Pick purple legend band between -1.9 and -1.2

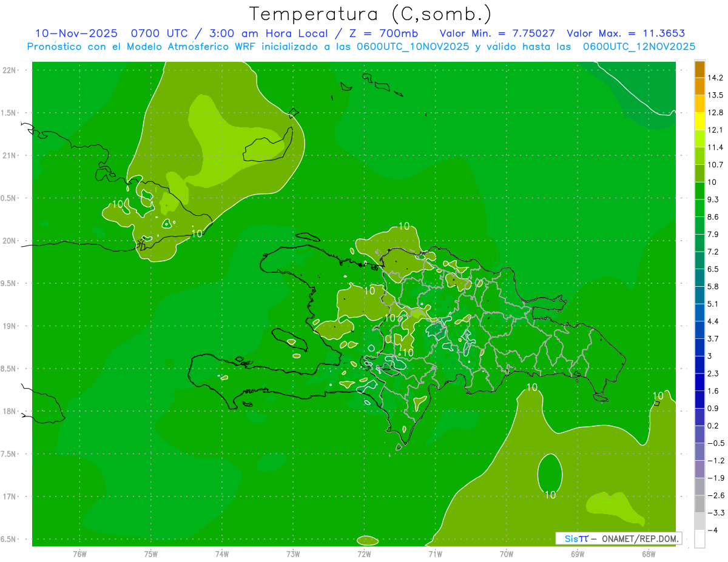click(699, 469)
